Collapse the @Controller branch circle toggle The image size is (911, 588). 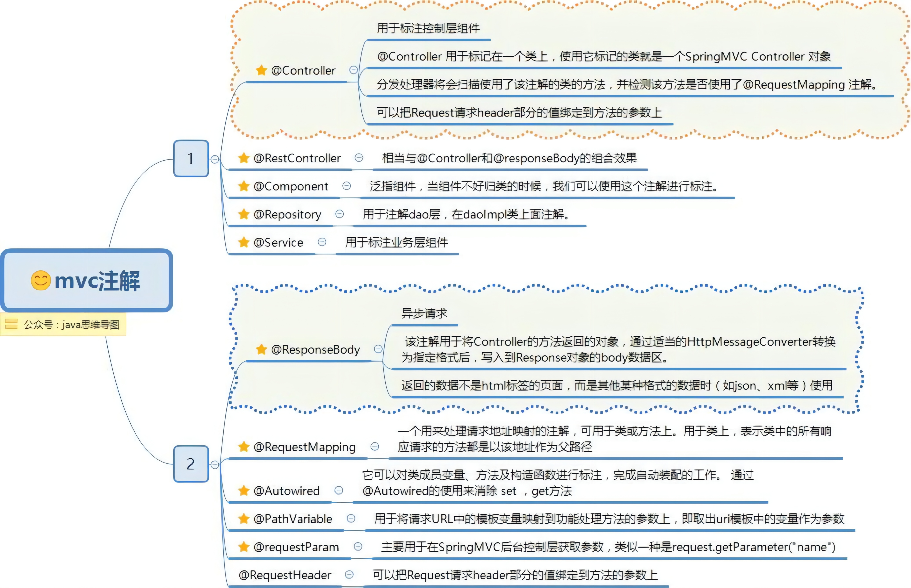pyautogui.click(x=353, y=70)
